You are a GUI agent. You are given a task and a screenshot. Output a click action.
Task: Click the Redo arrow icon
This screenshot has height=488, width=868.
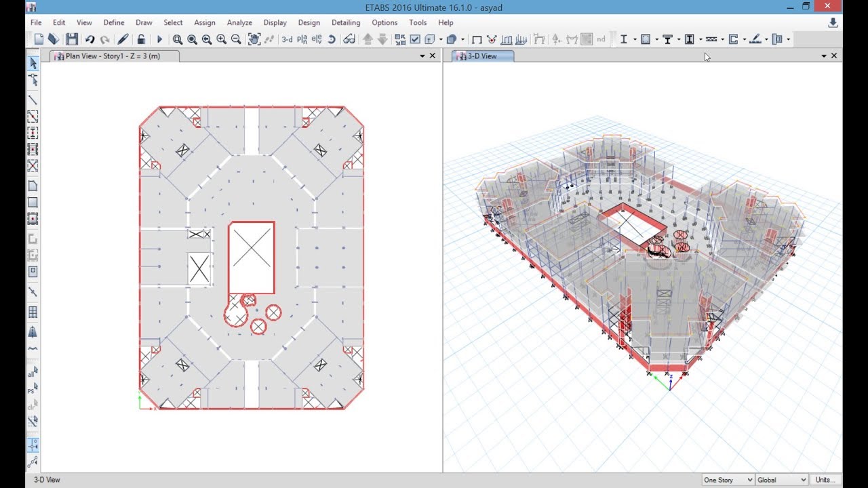[104, 39]
